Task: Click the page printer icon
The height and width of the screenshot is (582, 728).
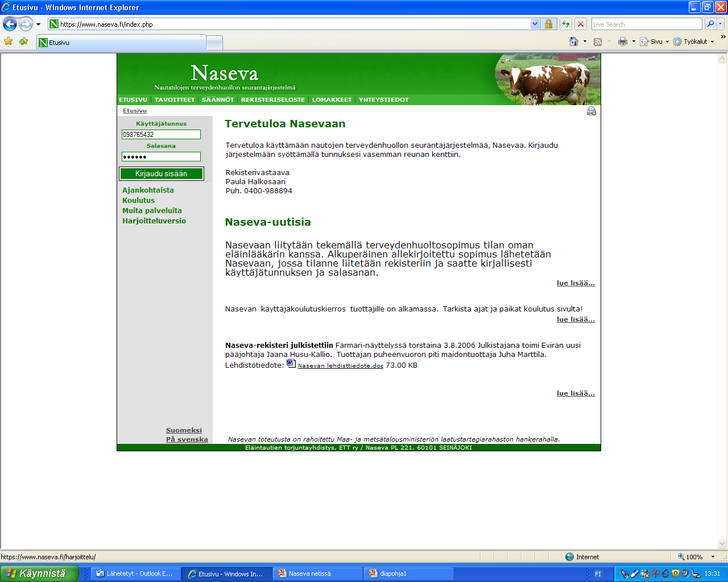Action: pos(591,111)
